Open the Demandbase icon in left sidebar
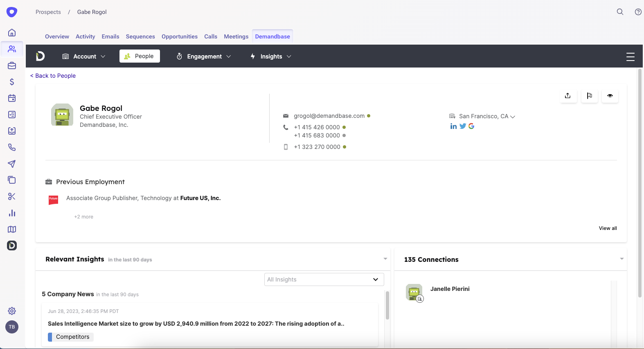Screen dimensions: 644x349 pos(12,245)
